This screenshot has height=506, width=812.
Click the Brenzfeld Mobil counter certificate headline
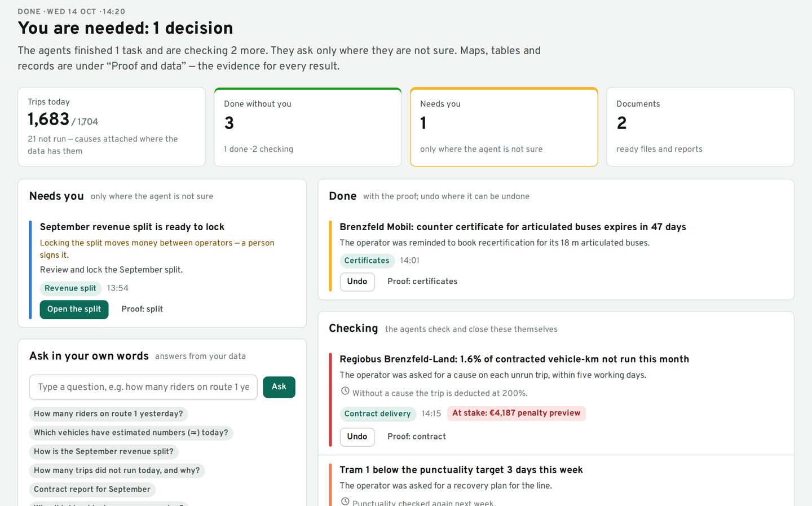tap(513, 227)
